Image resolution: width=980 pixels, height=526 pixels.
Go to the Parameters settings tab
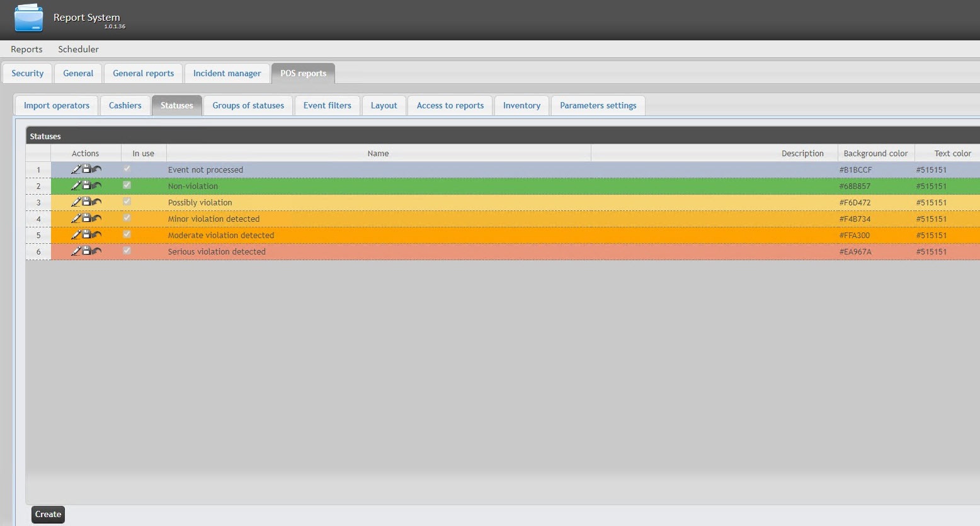coord(598,105)
